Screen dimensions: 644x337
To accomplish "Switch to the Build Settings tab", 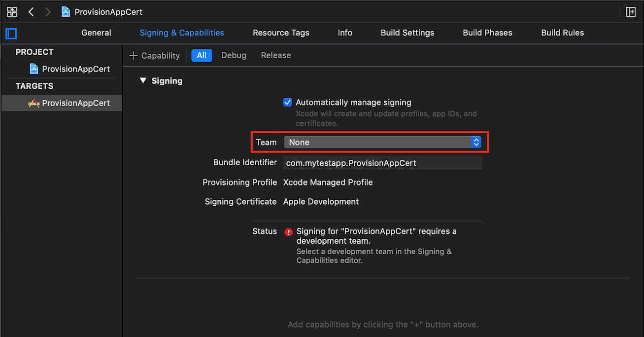I will (407, 33).
